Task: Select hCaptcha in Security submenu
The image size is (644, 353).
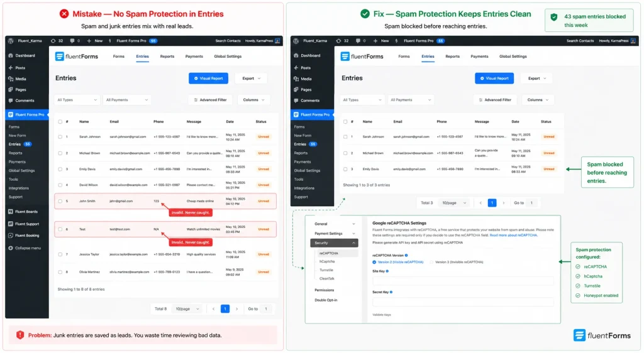Action: click(x=327, y=261)
